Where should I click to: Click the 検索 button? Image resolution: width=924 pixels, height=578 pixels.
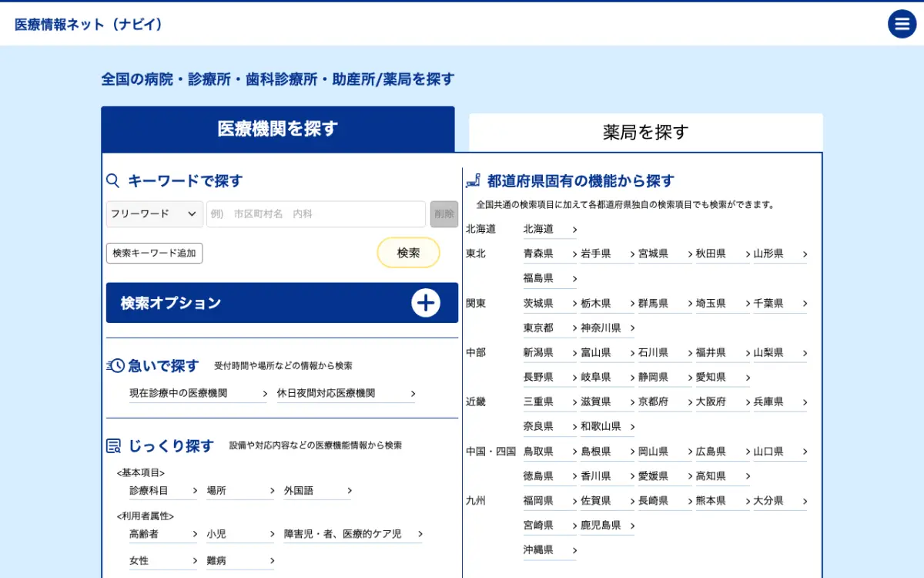pyautogui.click(x=408, y=253)
